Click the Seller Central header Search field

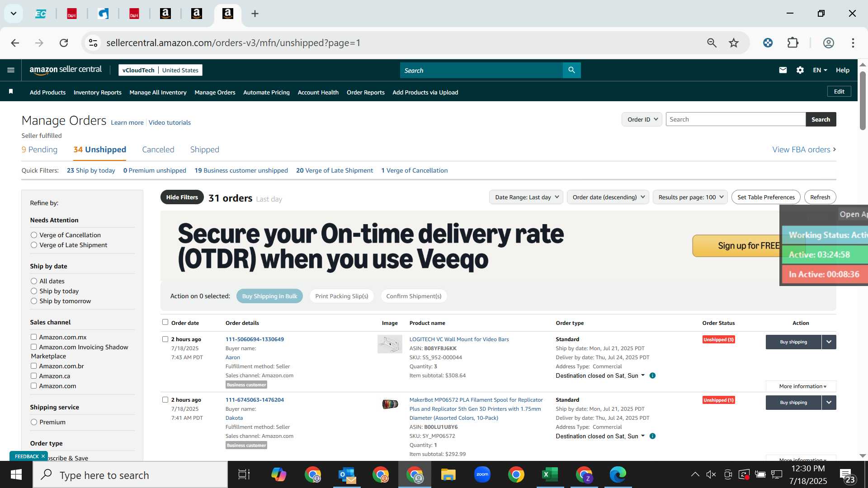(481, 70)
